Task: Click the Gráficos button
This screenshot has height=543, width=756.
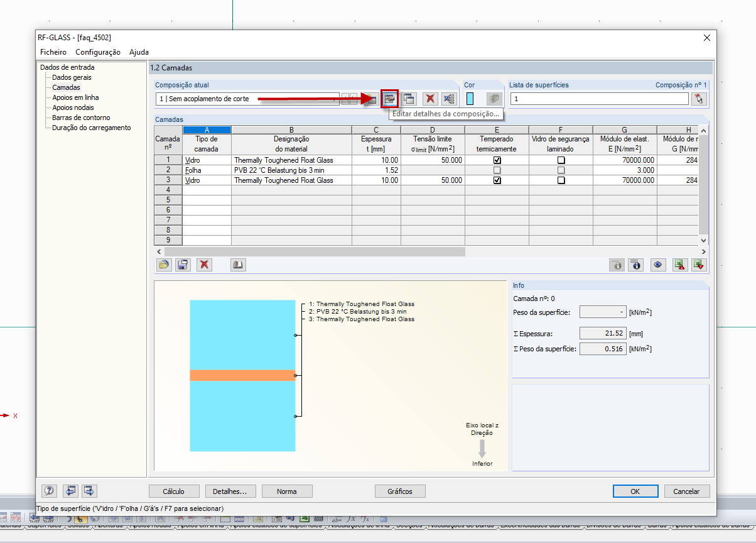Action: [x=400, y=491]
